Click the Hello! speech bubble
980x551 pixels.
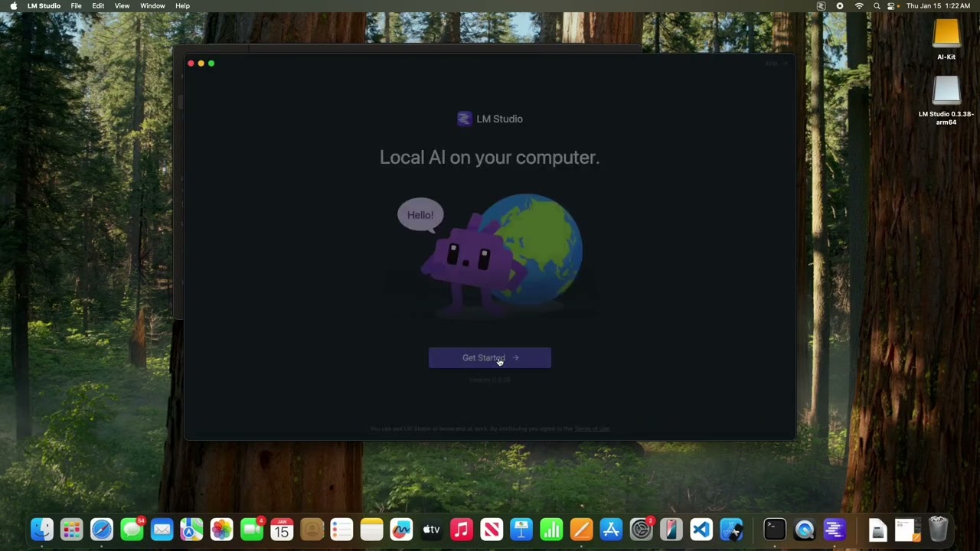420,215
